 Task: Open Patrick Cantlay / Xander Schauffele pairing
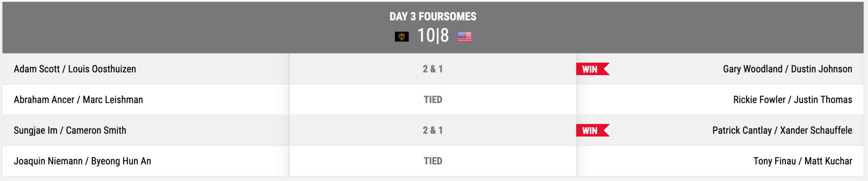[x=782, y=130]
